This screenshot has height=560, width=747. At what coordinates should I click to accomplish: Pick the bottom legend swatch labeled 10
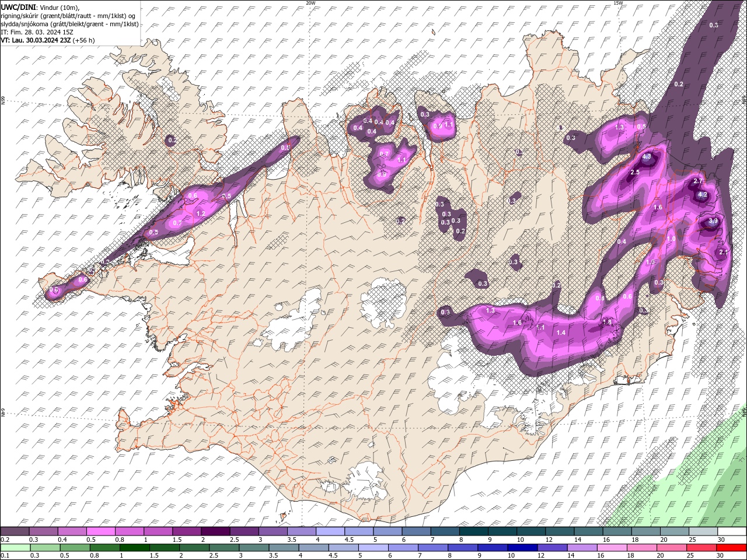(523, 548)
